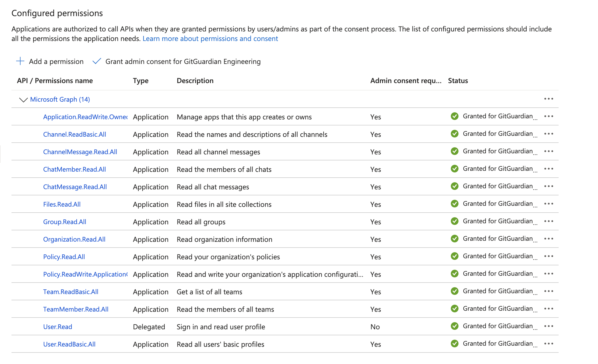Open ellipsis menu for Group.Read.All row
The height and width of the screenshot is (364, 598).
pos(548,221)
